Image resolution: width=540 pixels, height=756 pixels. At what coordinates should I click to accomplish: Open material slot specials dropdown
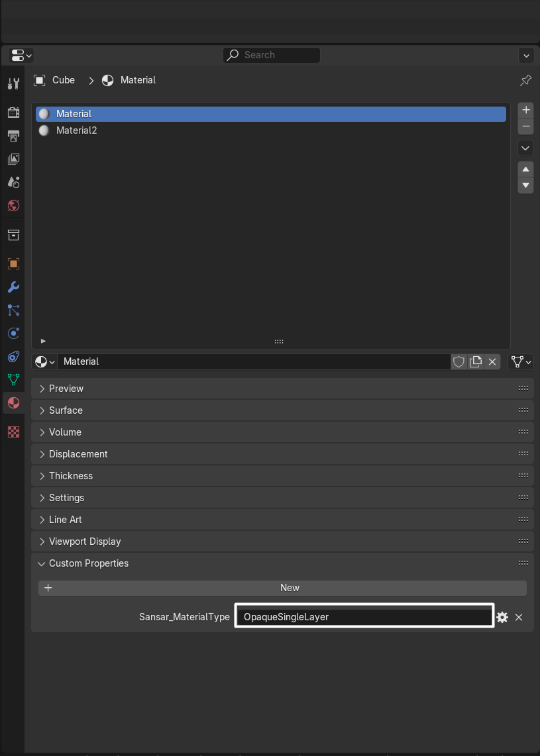click(526, 148)
